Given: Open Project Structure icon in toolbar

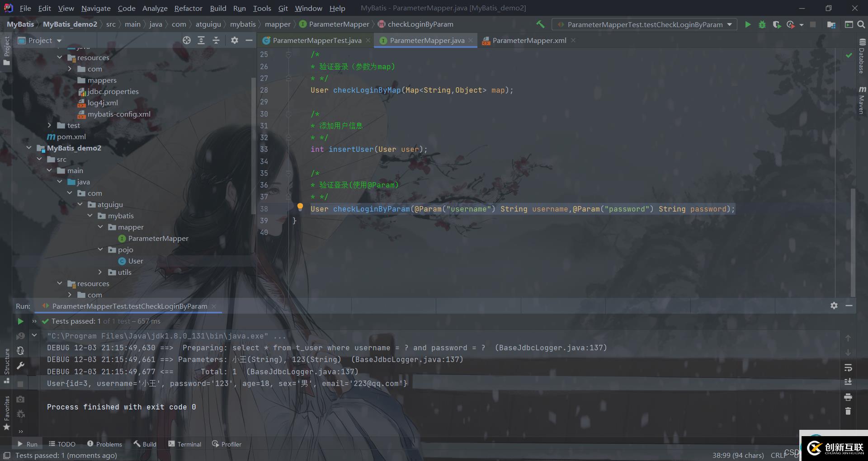Looking at the screenshot, I should pyautogui.click(x=831, y=24).
